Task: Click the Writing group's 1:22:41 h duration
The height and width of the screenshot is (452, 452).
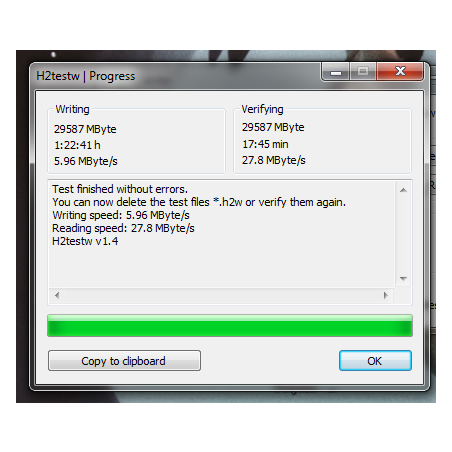Action: tap(77, 145)
